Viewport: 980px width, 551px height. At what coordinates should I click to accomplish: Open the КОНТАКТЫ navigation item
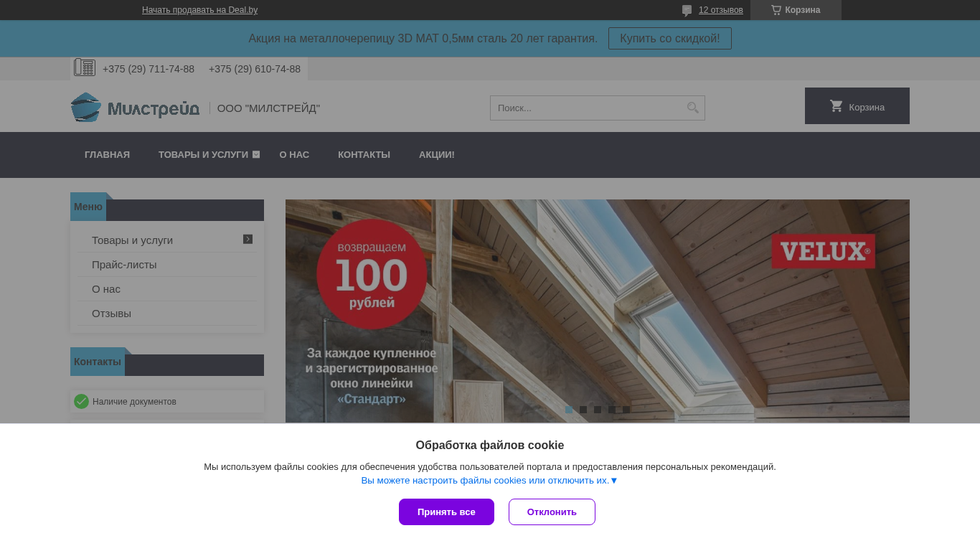(364, 154)
